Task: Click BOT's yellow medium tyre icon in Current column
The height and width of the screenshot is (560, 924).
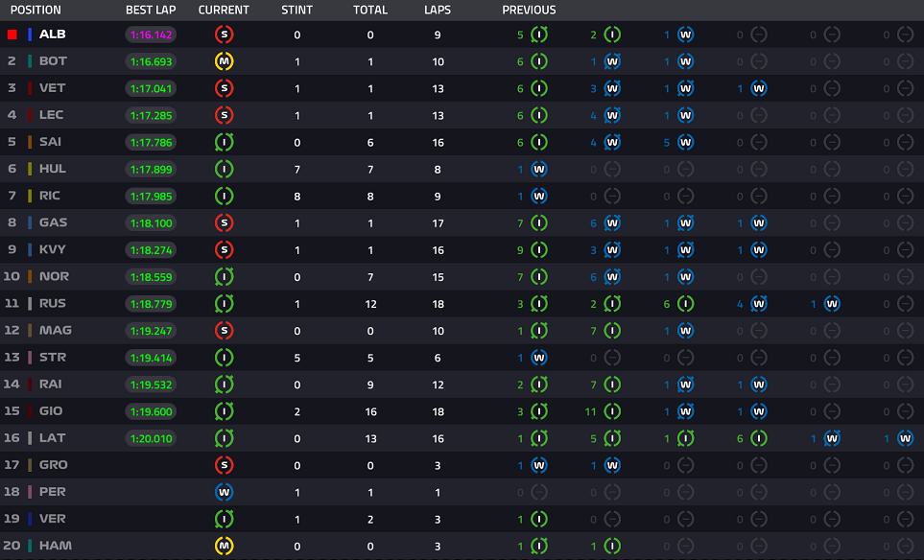Action: (224, 61)
